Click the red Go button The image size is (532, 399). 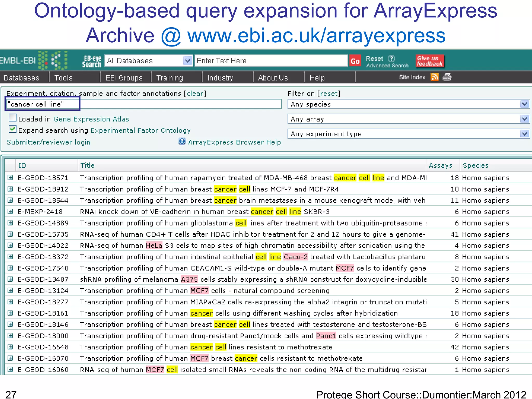point(355,61)
